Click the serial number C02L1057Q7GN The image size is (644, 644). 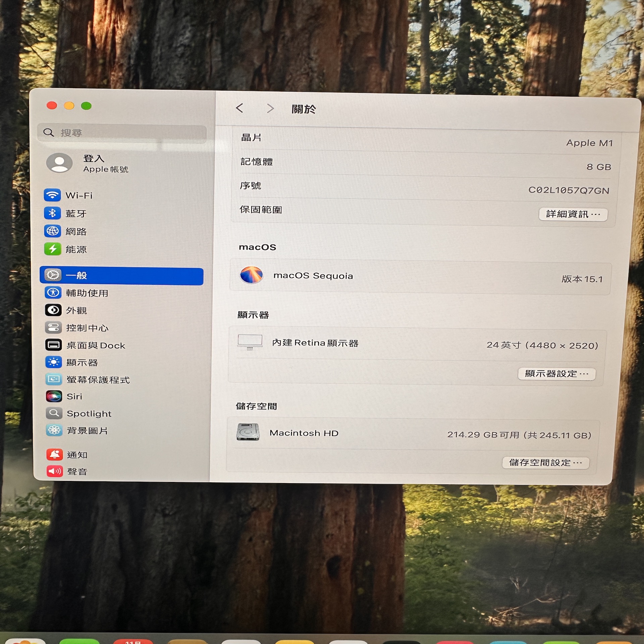point(569,190)
